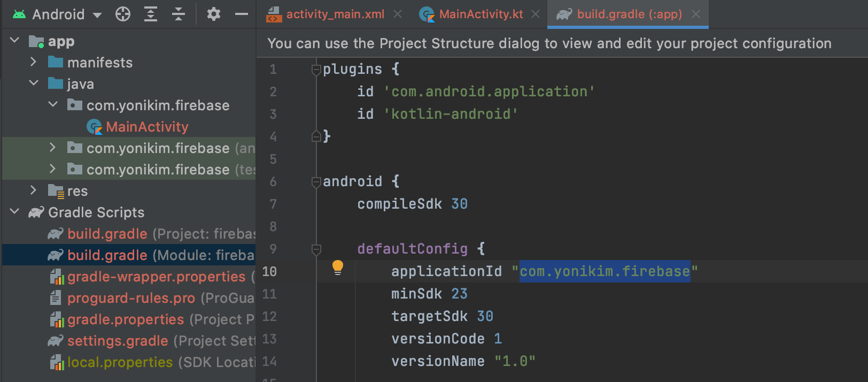Click the Project Structure notification banner

(x=562, y=43)
